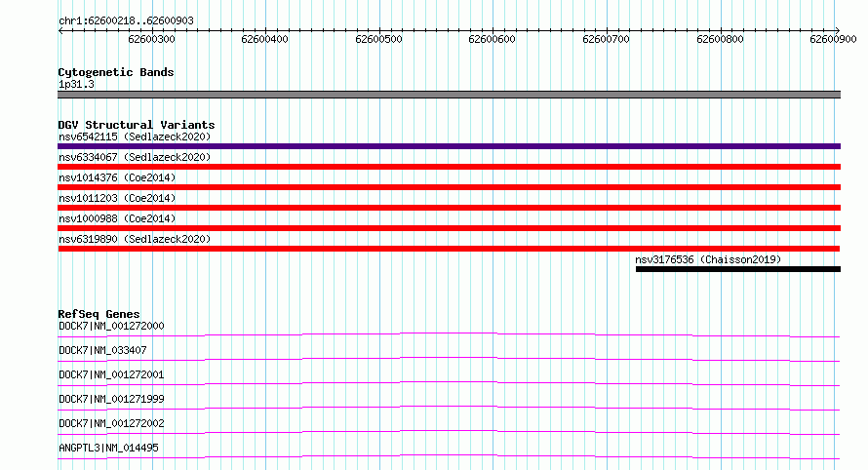Open variant nsv6334067 (Sedlazeck2020) label
This screenshot has width=868, height=470.
135,157
